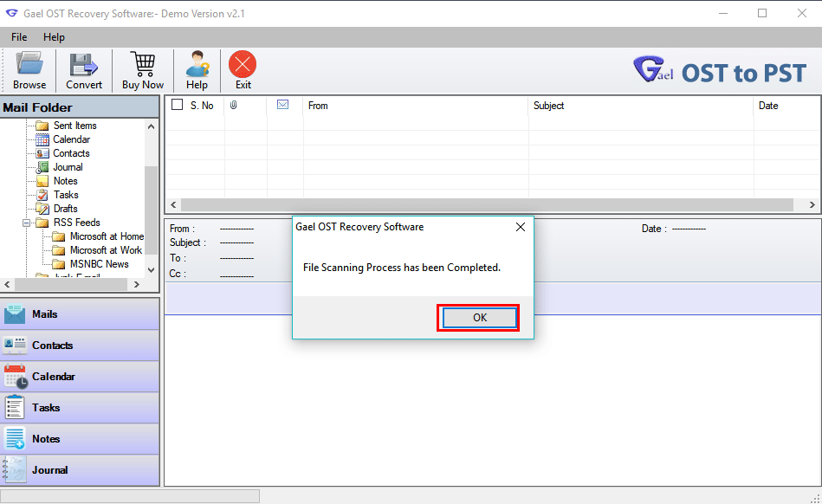Click the envelope column header icon
This screenshot has width=822, height=504.
point(282,105)
